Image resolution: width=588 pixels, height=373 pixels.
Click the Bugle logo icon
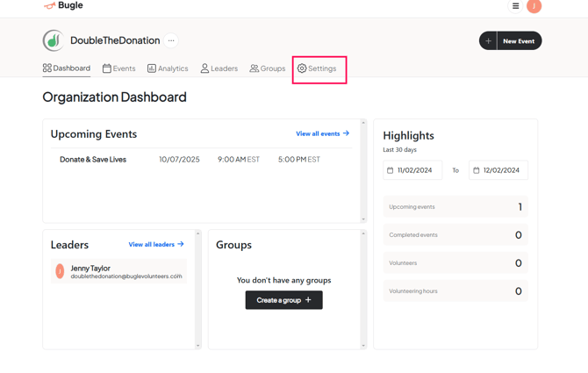point(49,6)
